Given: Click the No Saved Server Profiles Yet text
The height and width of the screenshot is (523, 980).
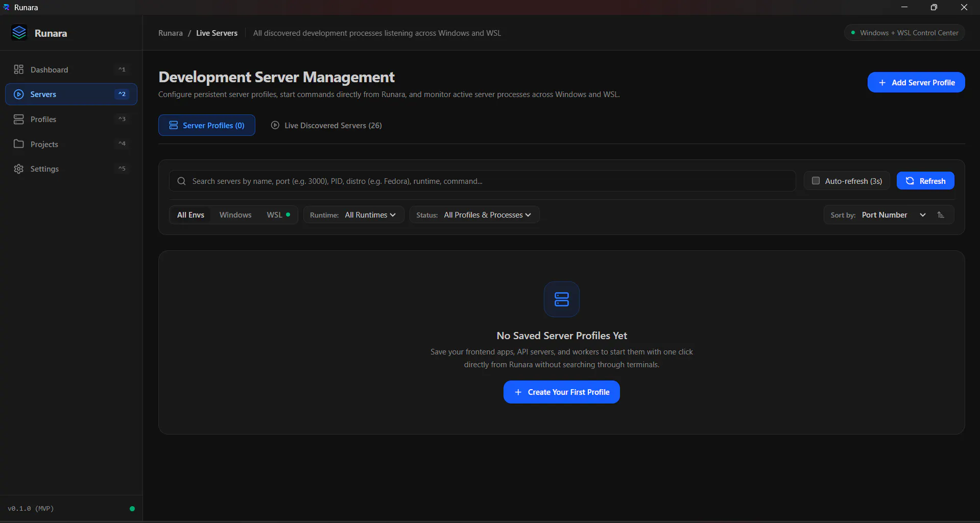Looking at the screenshot, I should 562,336.
